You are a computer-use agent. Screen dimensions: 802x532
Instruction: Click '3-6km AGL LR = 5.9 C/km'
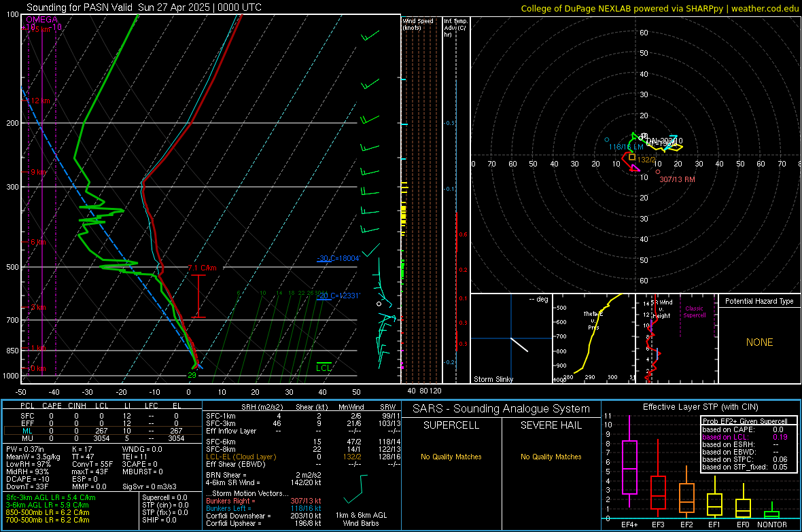[47, 505]
